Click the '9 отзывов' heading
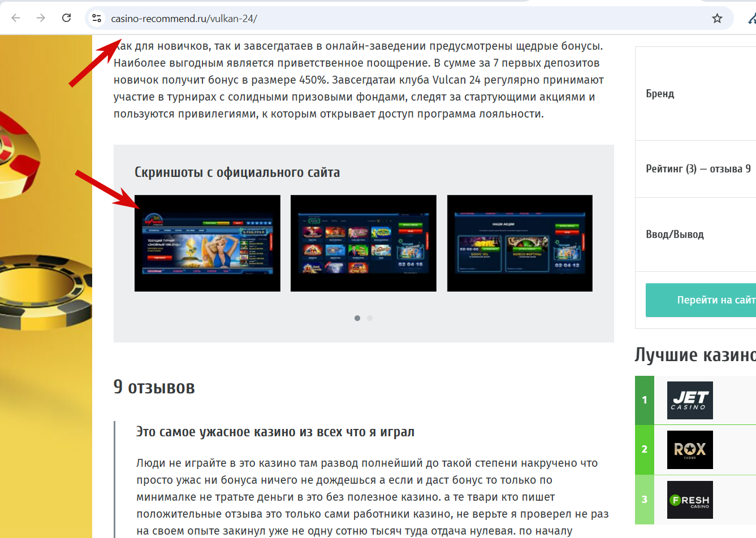The image size is (756, 538). coord(154,387)
